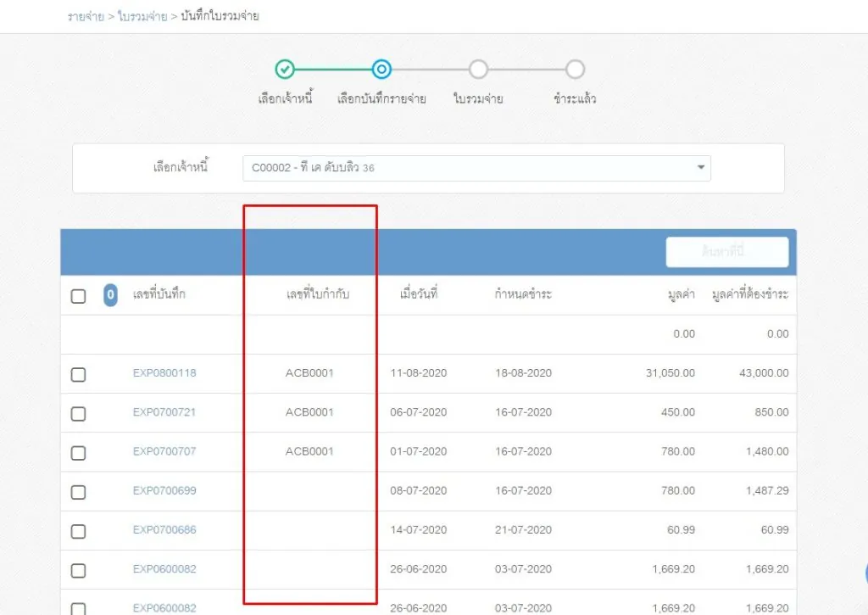Click the completed 'เลือกเจ้าหนี้' step circle

[286, 70]
